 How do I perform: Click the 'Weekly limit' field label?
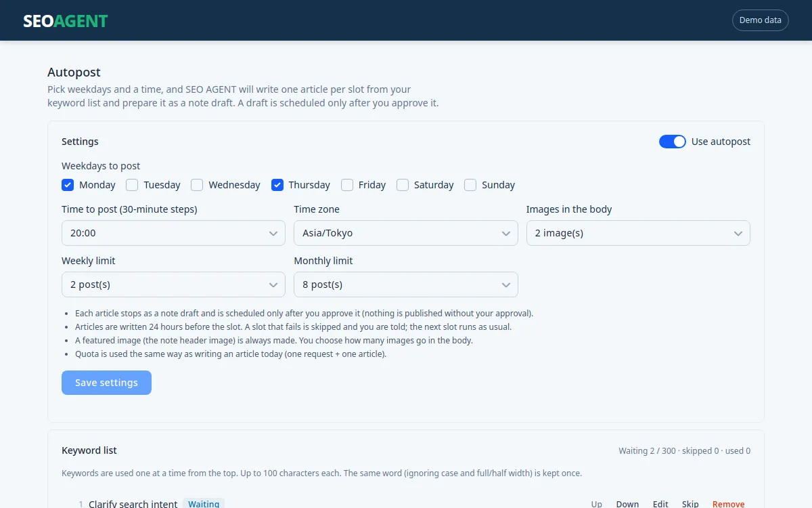click(x=89, y=261)
